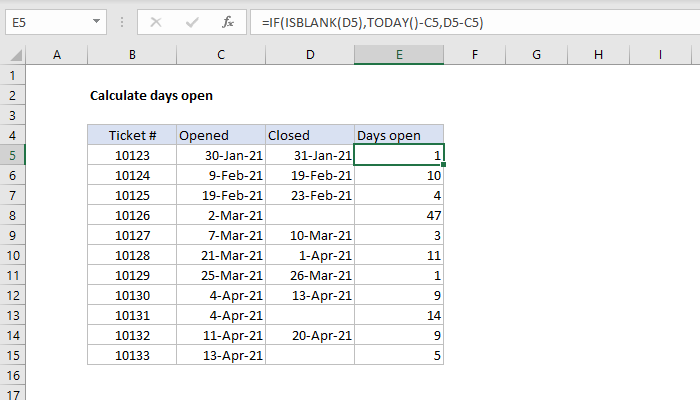The height and width of the screenshot is (400, 700).
Task: Select row 1 header
Action: (12, 75)
